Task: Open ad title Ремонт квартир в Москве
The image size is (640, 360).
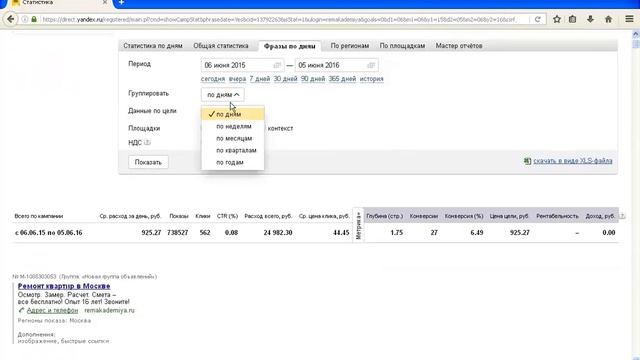Action: [64, 286]
